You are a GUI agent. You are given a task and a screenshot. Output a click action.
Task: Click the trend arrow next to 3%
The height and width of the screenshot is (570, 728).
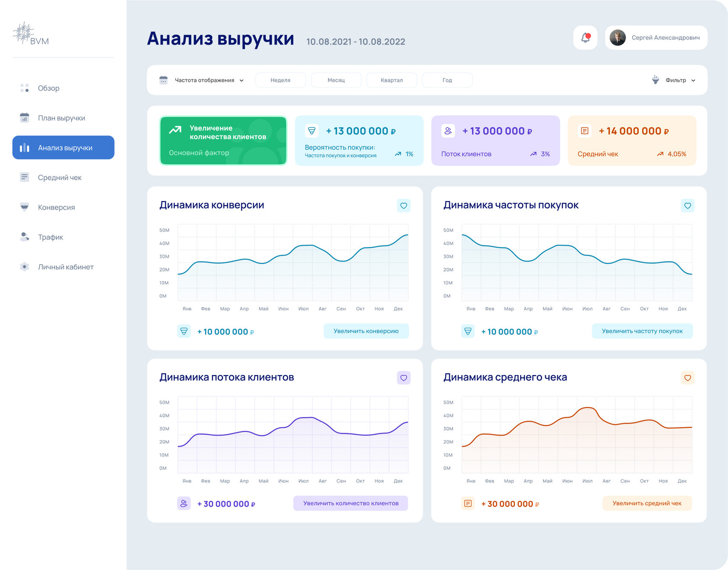click(533, 154)
